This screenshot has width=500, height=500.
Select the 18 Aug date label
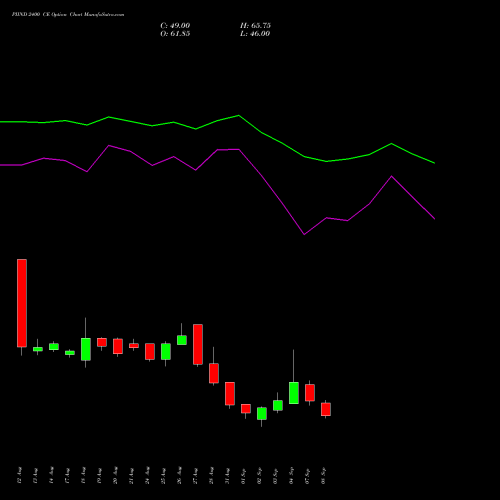tap(84, 475)
